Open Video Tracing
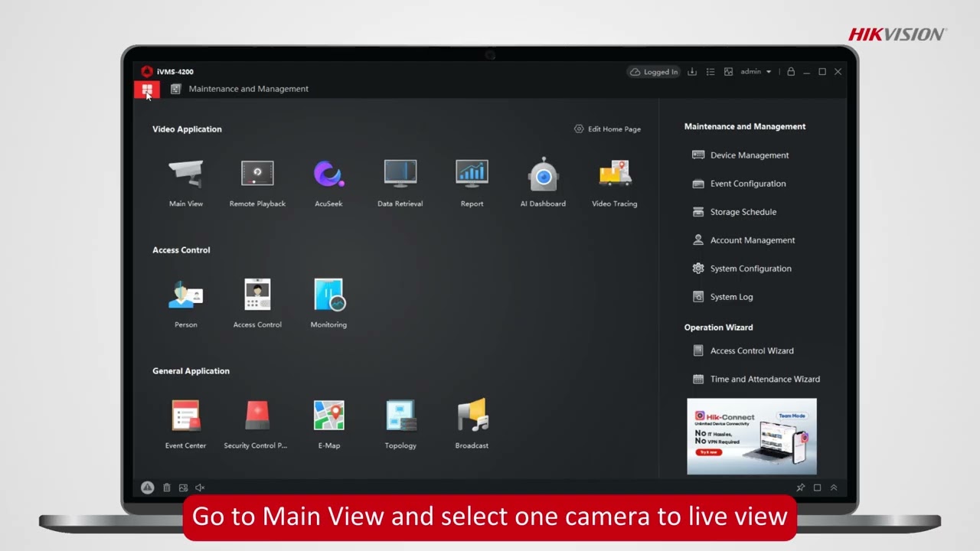980x551 pixels. tap(614, 182)
